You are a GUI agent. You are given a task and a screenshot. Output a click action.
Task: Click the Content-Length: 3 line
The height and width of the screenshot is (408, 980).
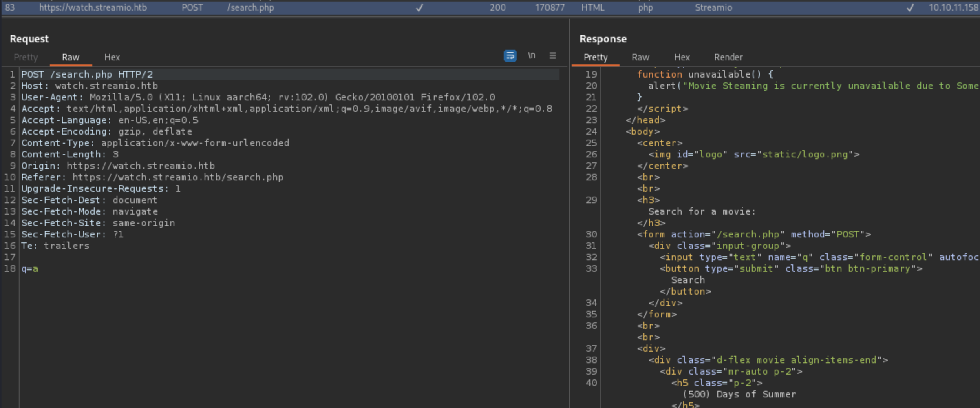pyautogui.click(x=70, y=154)
